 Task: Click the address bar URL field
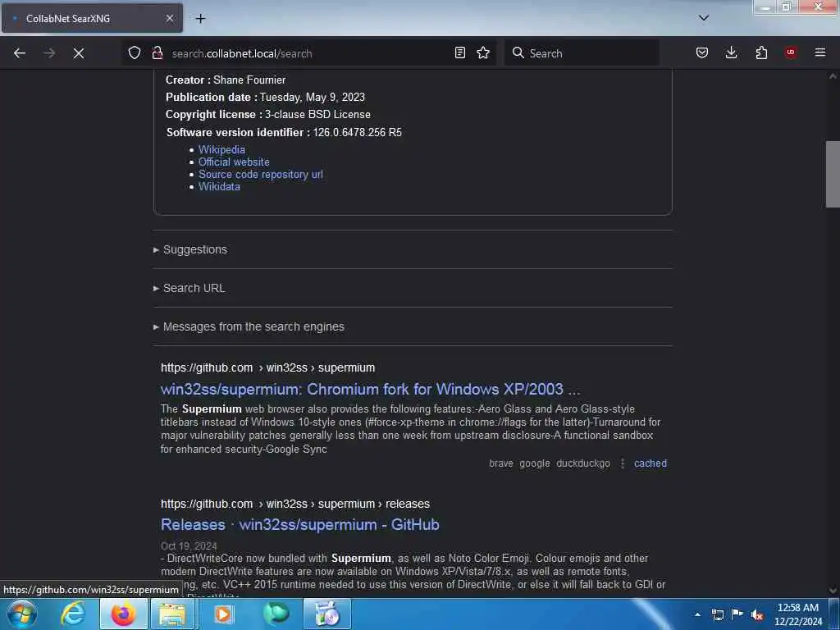click(x=308, y=53)
